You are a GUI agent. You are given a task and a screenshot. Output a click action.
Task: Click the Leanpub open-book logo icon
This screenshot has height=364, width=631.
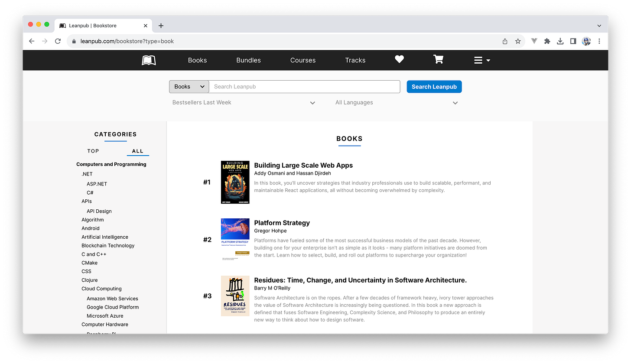coord(149,60)
